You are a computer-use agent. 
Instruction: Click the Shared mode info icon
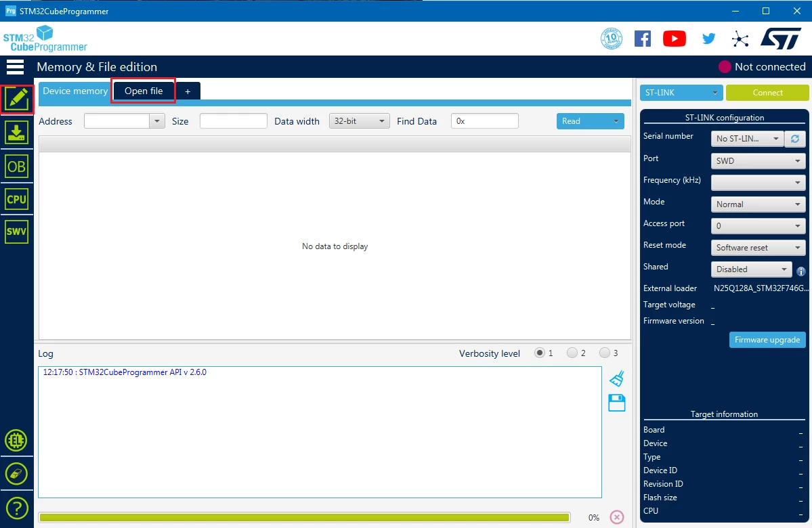(801, 271)
